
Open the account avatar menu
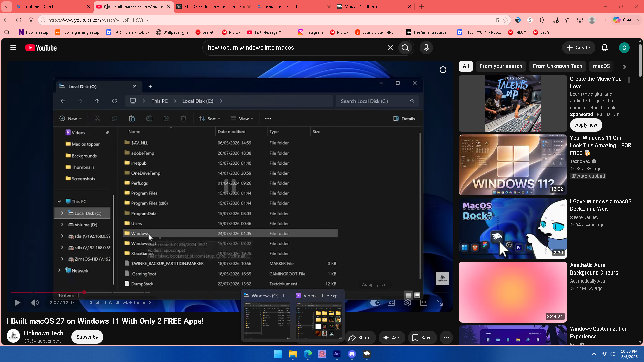click(624, 48)
